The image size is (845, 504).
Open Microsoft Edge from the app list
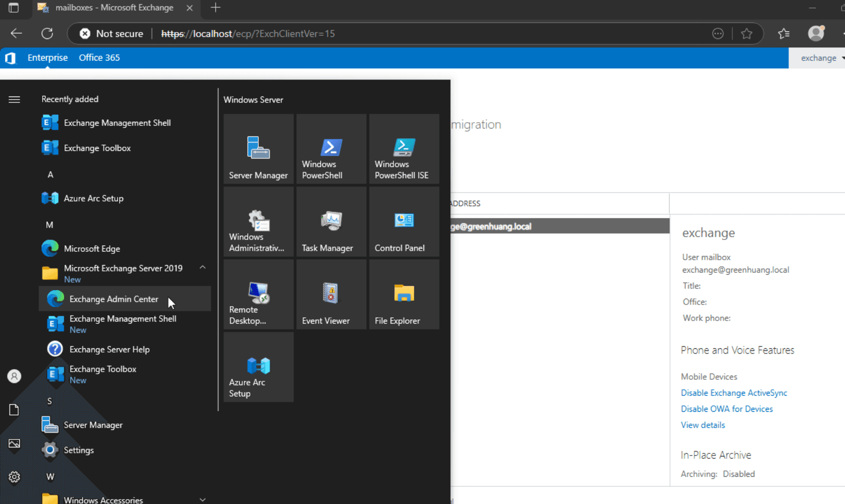point(125,249)
